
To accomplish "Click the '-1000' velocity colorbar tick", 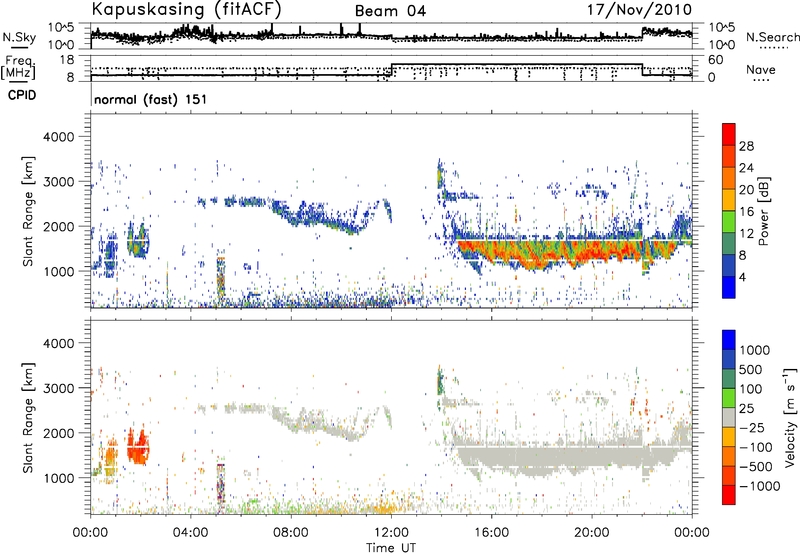I will (760, 486).
